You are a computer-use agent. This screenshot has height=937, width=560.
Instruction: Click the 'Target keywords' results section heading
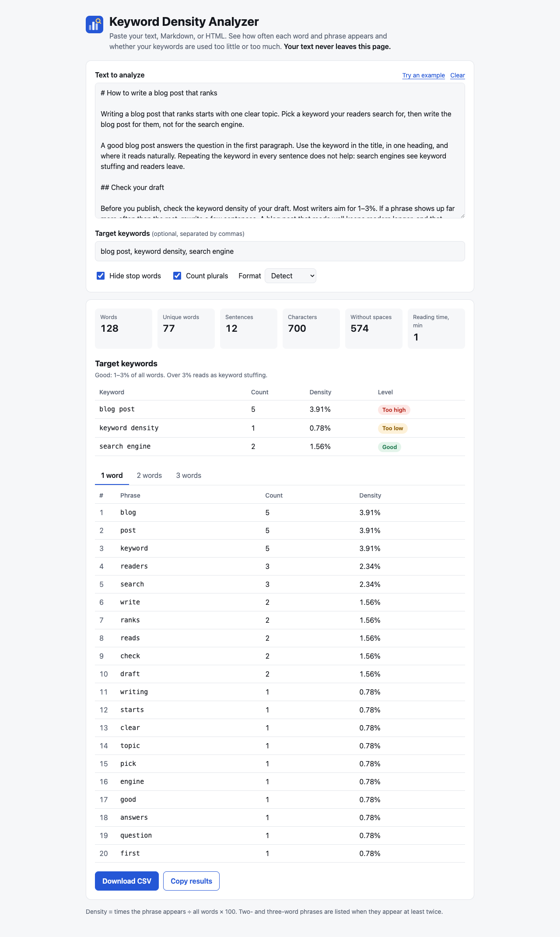pyautogui.click(x=126, y=364)
